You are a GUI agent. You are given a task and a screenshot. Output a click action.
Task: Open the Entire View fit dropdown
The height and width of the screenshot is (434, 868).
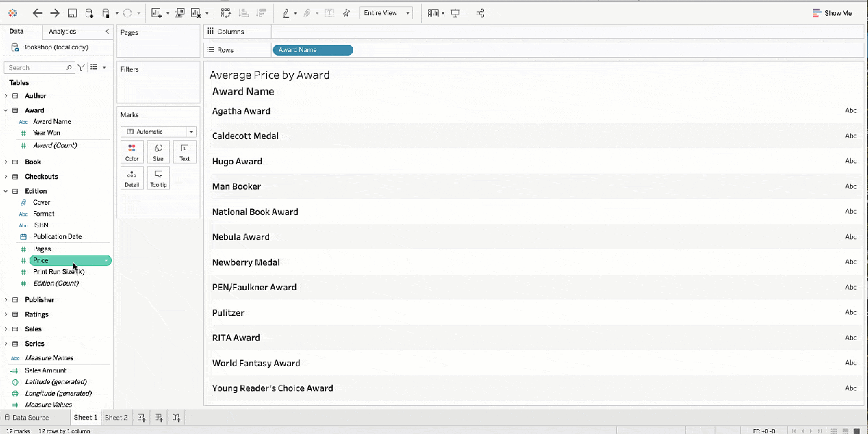pyautogui.click(x=386, y=13)
